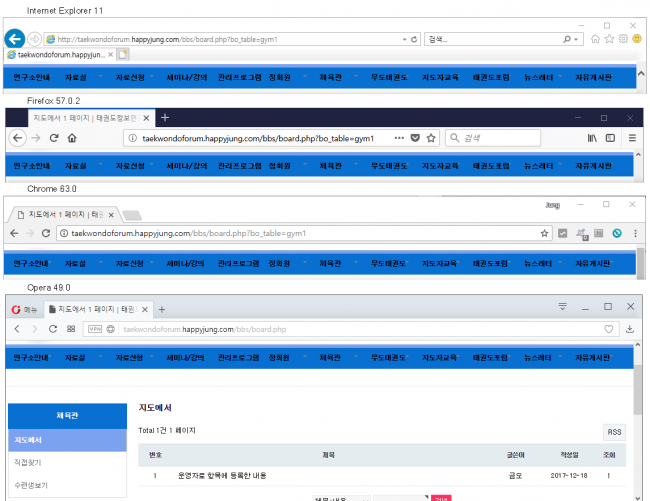
Task: Expand 뉴스레터 menu arrow in Opera
Action: [x=560, y=356]
